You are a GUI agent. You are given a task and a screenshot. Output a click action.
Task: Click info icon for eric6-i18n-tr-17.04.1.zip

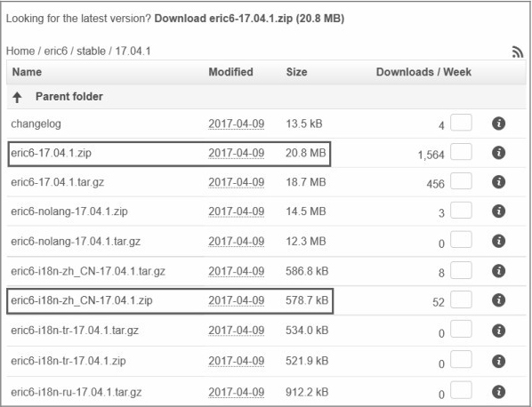(x=498, y=361)
